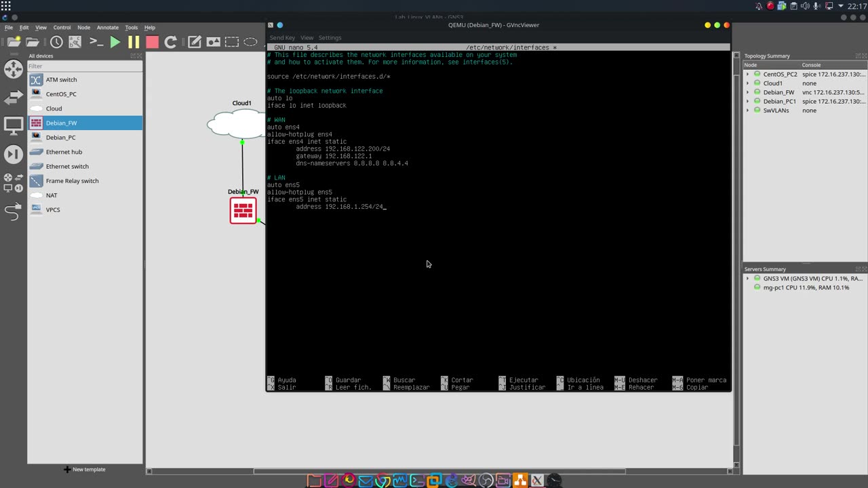Open the Tools menu
Screen dimensions: 868x488
(x=131, y=28)
